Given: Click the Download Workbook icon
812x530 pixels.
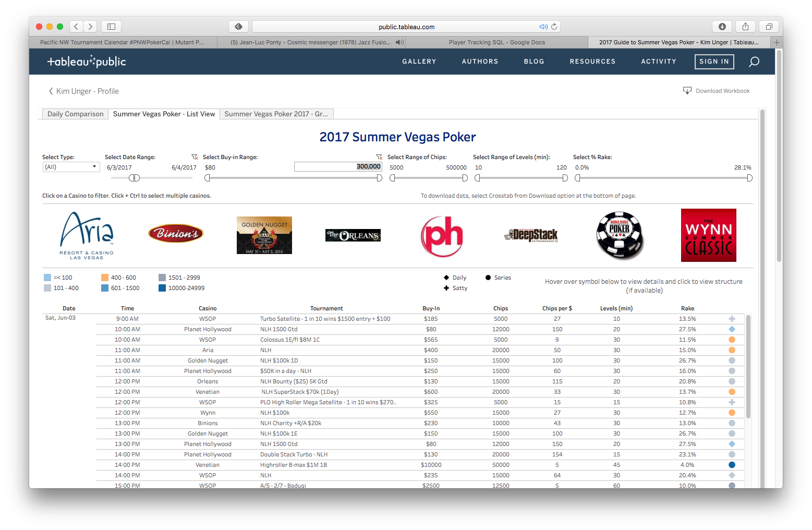Looking at the screenshot, I should click(x=687, y=91).
